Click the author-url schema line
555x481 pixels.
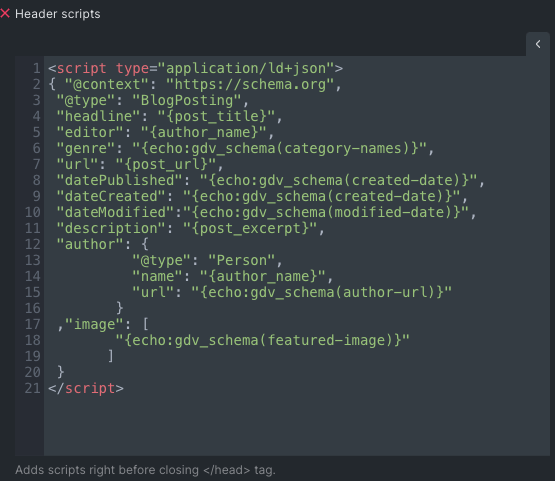coord(292,292)
